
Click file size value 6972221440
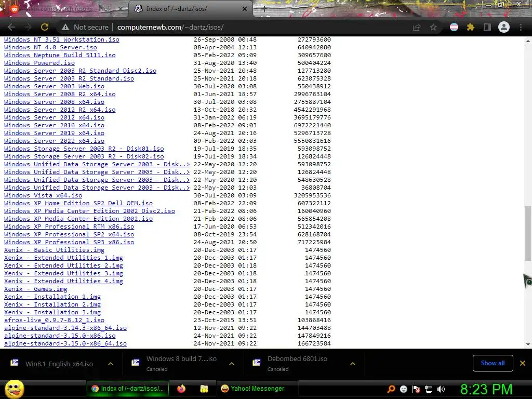312,125
